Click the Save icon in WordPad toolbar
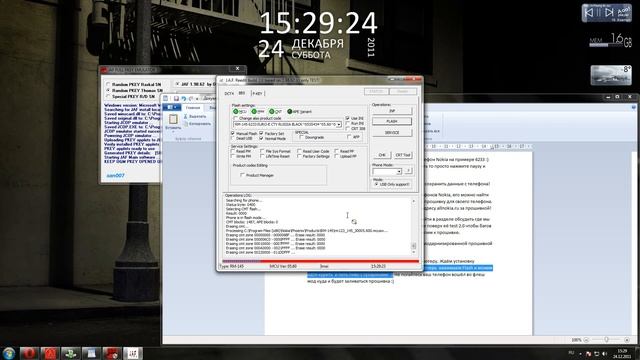The image size is (640, 360). (176, 99)
